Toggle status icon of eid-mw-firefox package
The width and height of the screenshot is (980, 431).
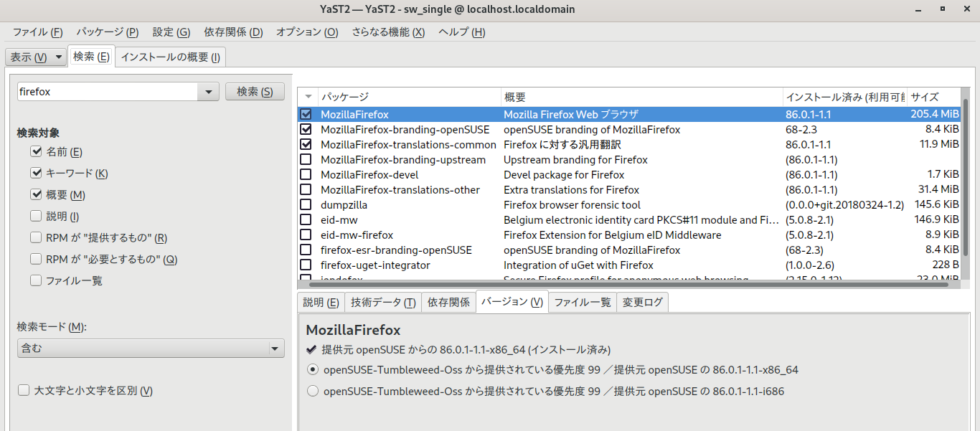click(306, 235)
